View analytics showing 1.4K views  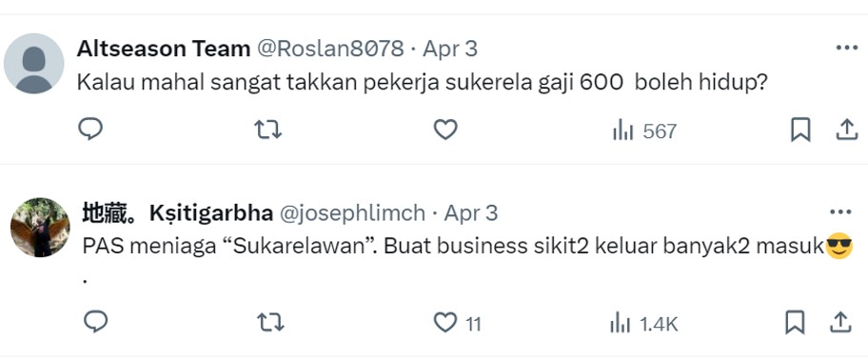643,323
